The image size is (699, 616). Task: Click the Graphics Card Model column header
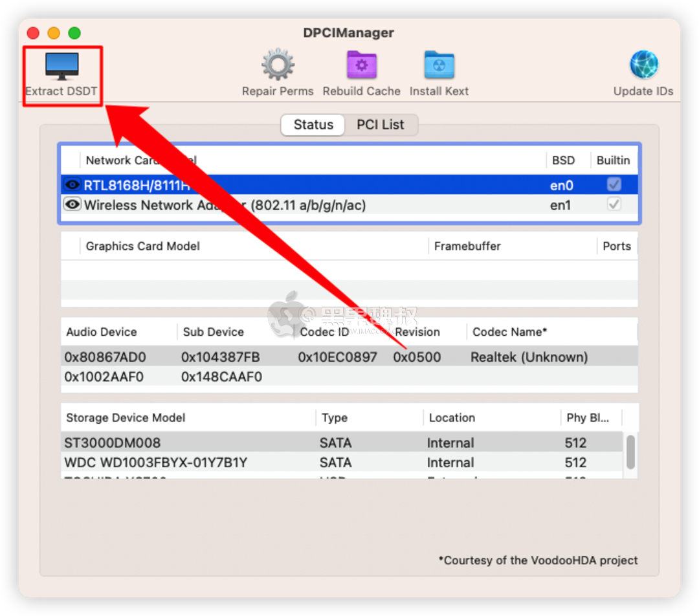click(x=142, y=246)
